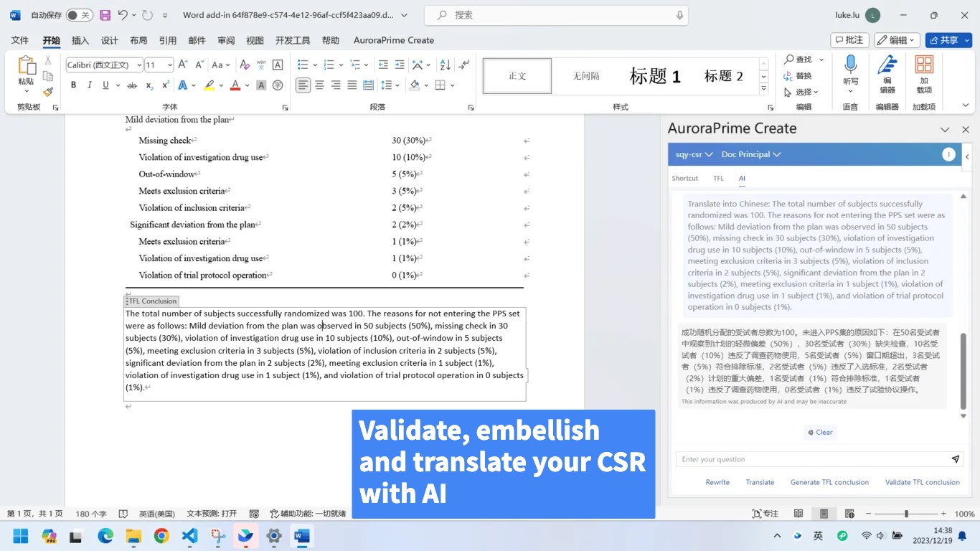Switch to Focus mode (专注) in status bar
980x551 pixels.
[765, 514]
